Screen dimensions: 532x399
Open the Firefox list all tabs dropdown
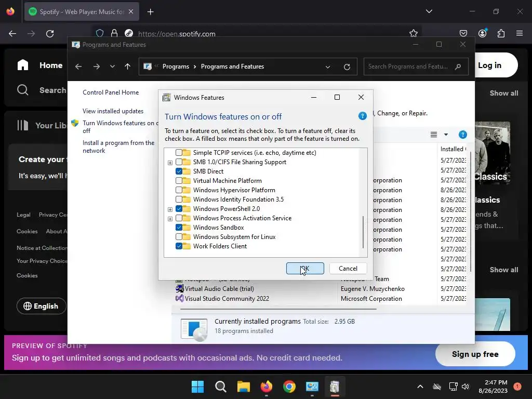pos(429,11)
